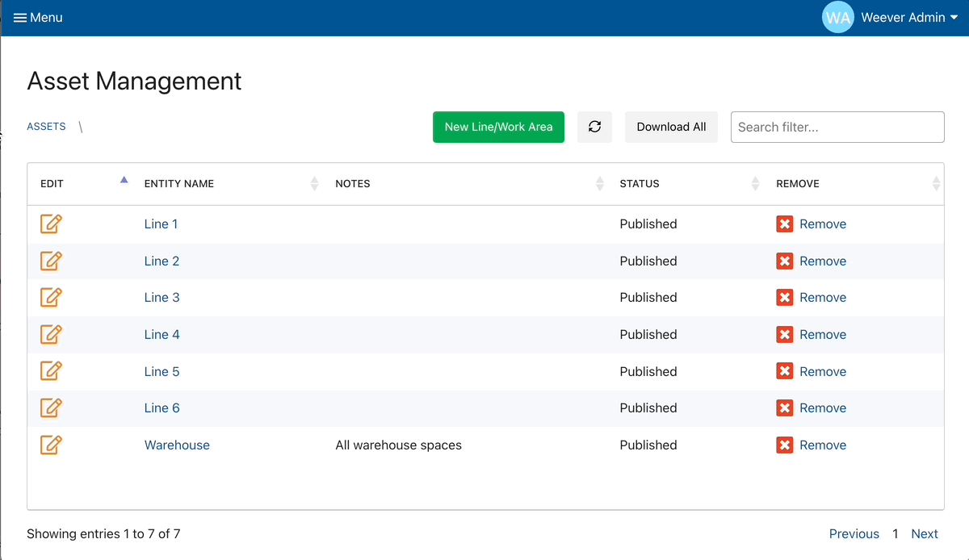Click the red X icon for Line 2
The image size is (969, 560).
click(x=784, y=261)
